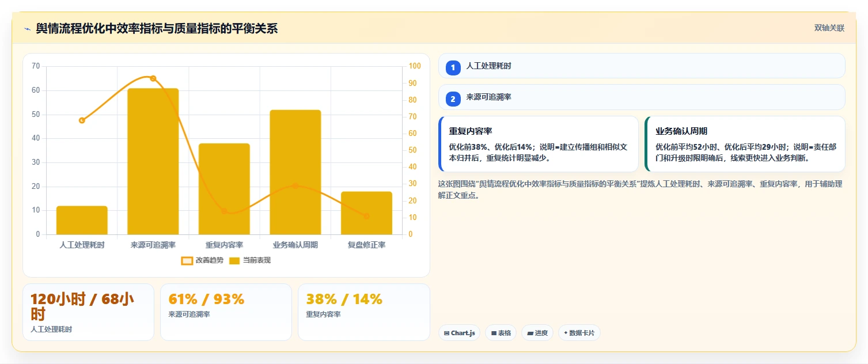
Task: Click the 双轴关联 label
Action: [x=829, y=28]
